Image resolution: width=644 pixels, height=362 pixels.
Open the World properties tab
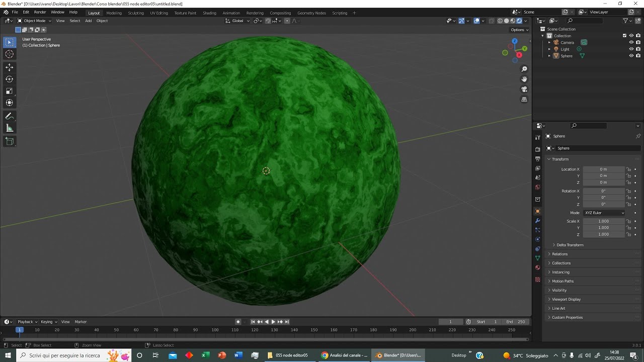[x=538, y=187]
